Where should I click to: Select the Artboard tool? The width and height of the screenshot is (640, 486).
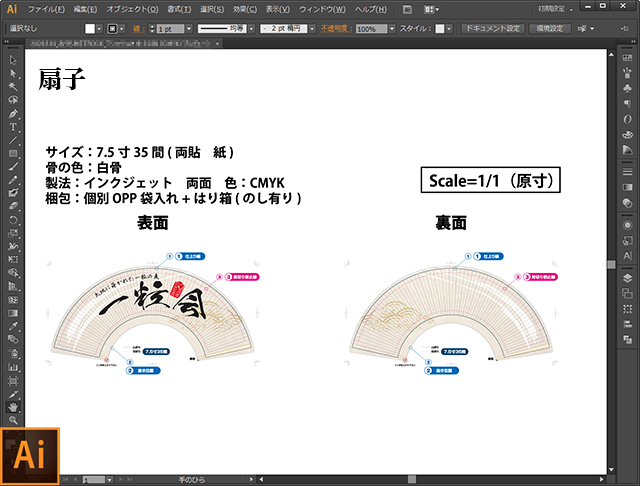click(13, 381)
